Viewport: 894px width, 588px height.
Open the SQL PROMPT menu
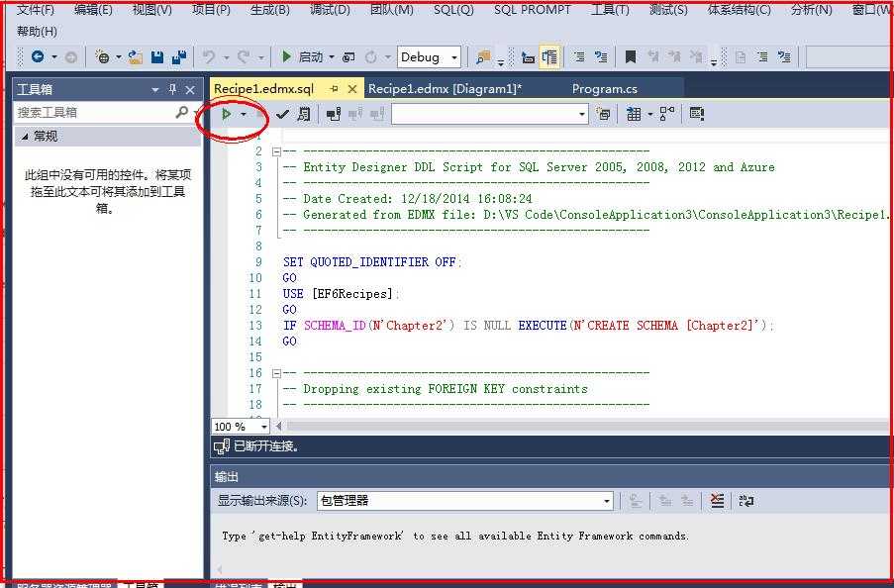pos(532,10)
